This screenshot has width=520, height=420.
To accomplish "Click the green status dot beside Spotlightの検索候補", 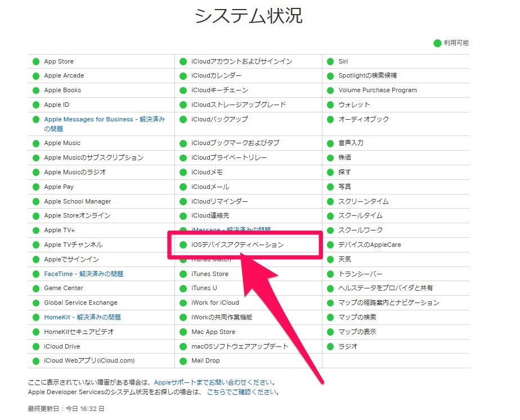I will [x=330, y=76].
